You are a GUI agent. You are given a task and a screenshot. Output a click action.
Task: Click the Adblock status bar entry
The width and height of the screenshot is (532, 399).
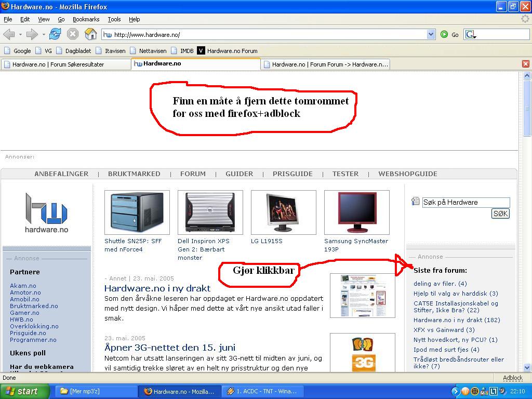513,378
